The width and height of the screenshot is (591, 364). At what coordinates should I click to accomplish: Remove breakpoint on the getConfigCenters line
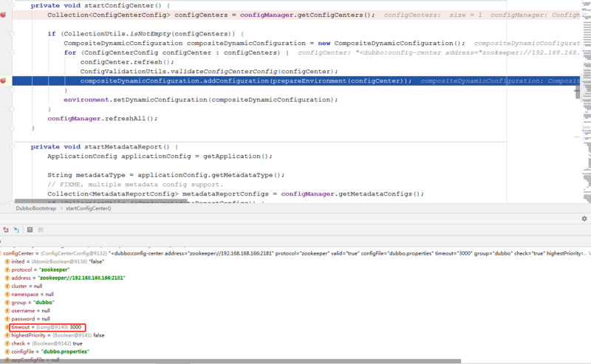pos(3,15)
